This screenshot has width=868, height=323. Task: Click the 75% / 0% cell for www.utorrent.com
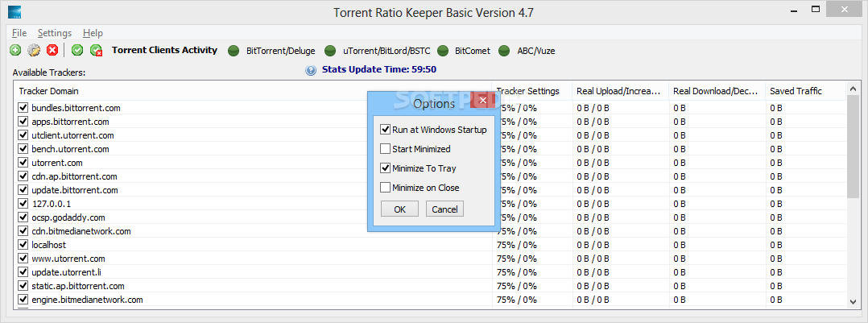click(517, 259)
